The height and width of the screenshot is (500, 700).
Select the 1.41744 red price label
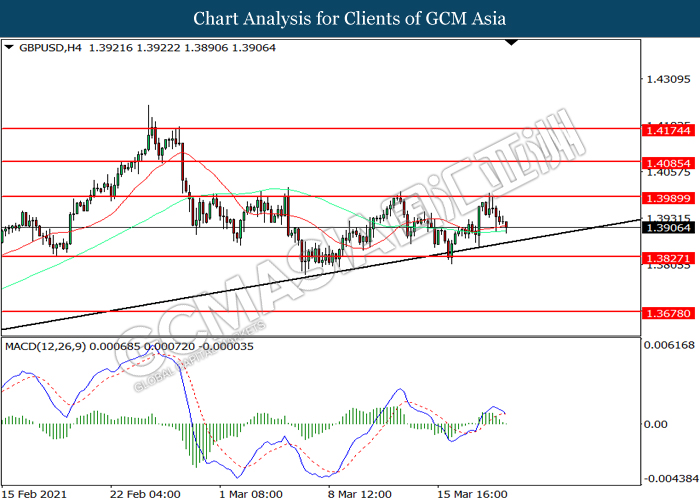(x=668, y=130)
